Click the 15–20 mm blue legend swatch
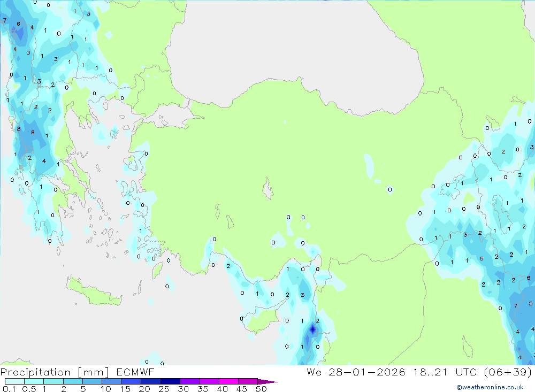Viewport: 535px width, 392px height. pyautogui.click(x=131, y=381)
